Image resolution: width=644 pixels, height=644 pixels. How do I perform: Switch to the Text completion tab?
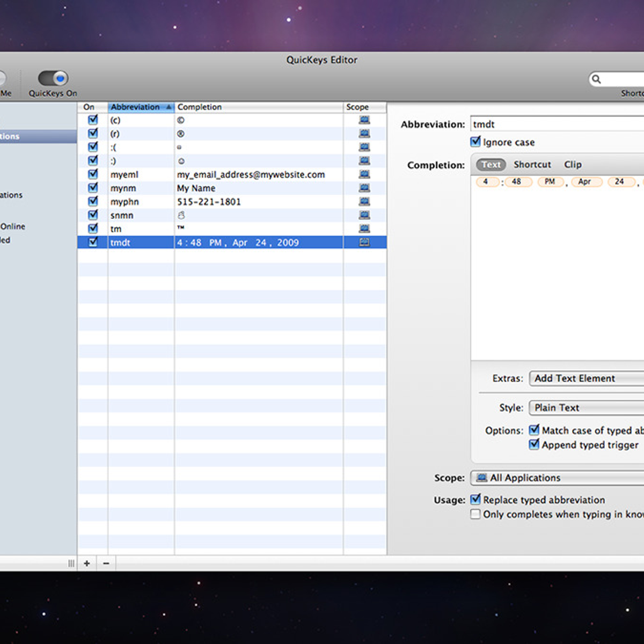[x=491, y=165]
